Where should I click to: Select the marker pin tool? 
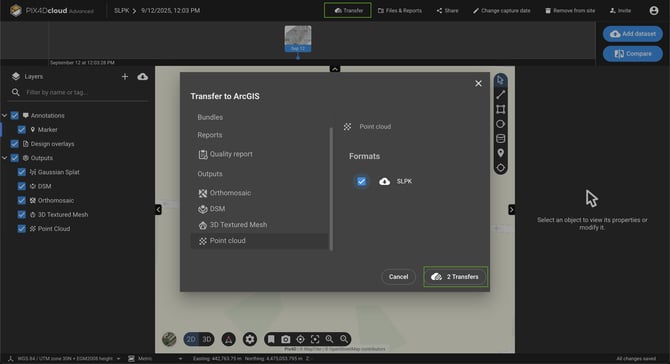coord(500,153)
